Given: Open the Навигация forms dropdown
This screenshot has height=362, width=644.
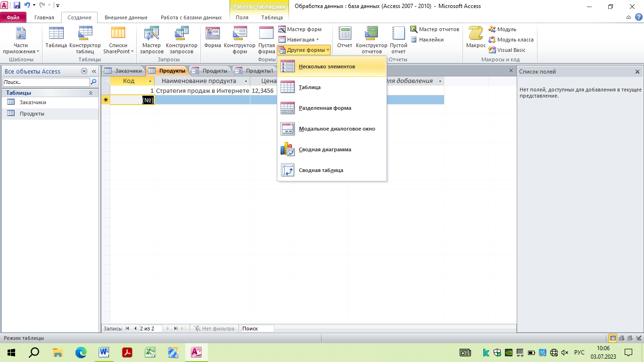Looking at the screenshot, I should point(299,40).
